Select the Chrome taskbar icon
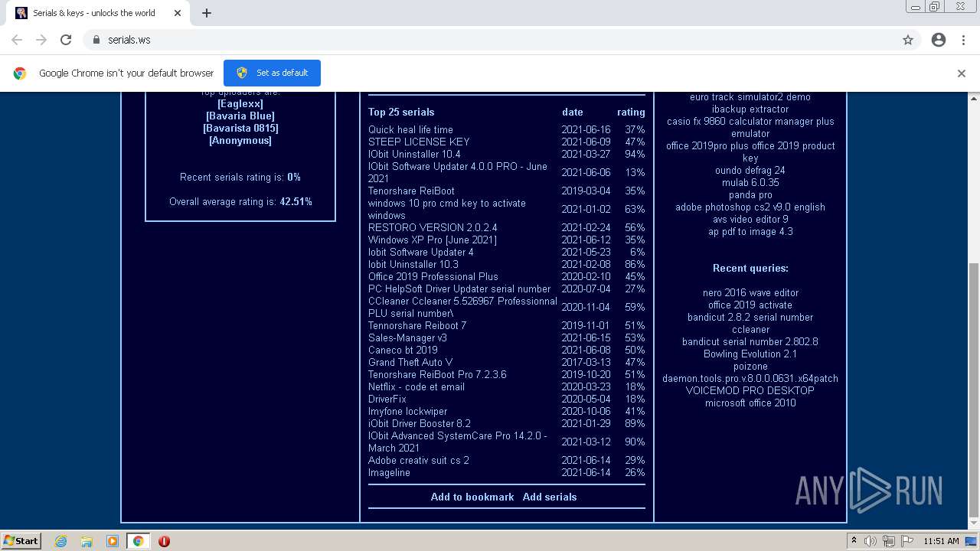Image resolution: width=980 pixels, height=551 pixels. click(138, 541)
